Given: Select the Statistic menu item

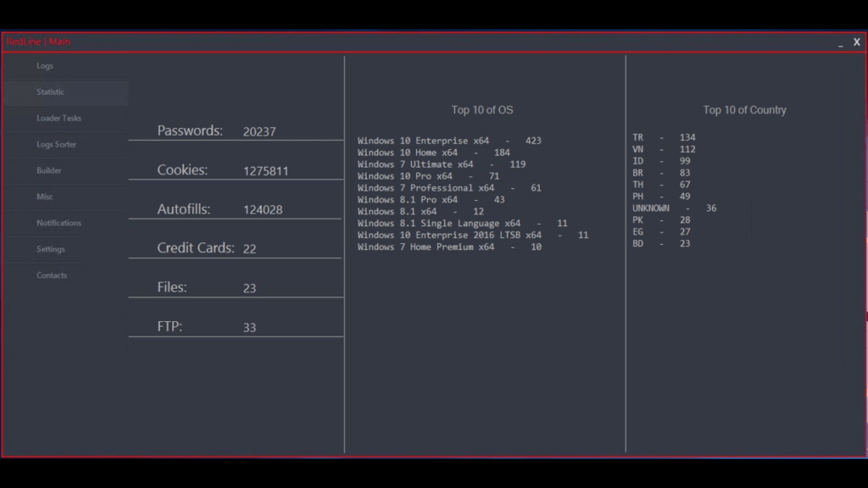Looking at the screenshot, I should [65, 91].
